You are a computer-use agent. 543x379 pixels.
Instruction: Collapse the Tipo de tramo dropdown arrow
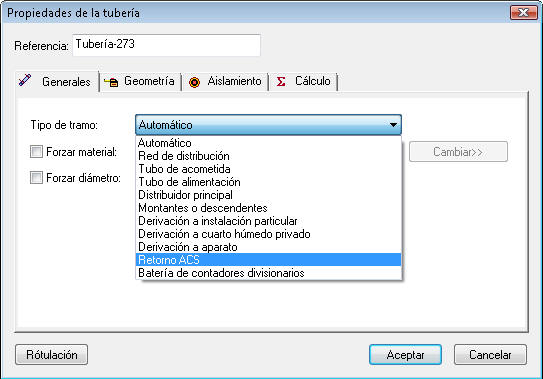pyautogui.click(x=393, y=125)
